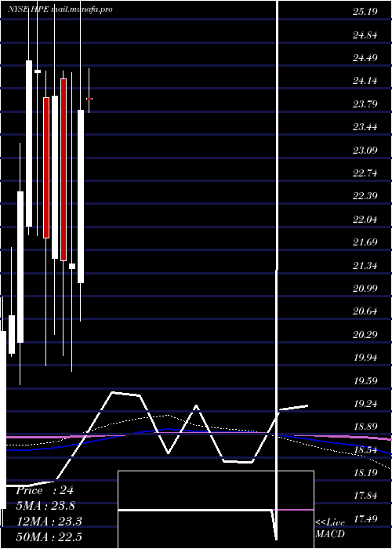392x549 pixels.
Task: Click the 18.19 price axis label
Action: (365, 473)
